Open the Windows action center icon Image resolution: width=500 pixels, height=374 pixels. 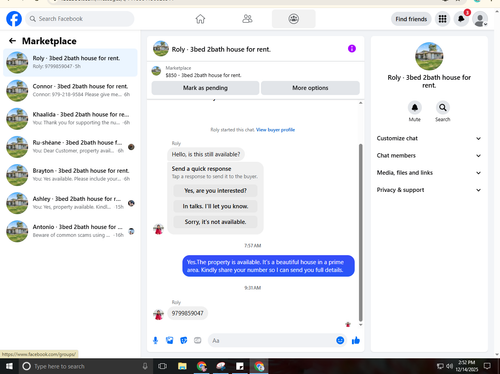click(487, 366)
